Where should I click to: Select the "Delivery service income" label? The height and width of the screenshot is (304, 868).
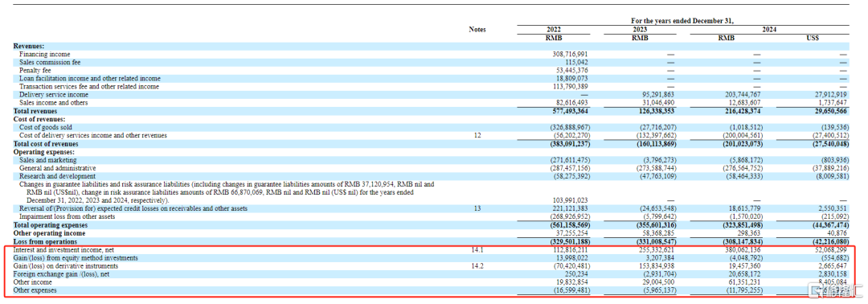[x=54, y=95]
